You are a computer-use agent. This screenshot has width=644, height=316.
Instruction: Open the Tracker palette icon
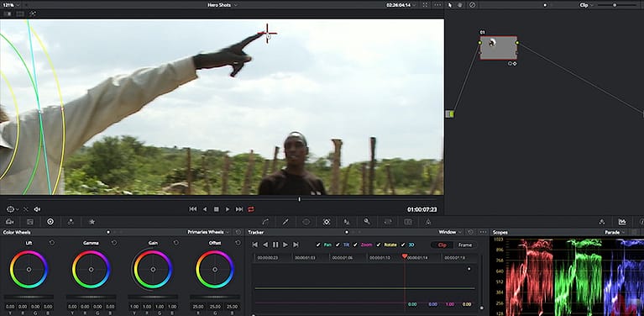tap(327, 222)
